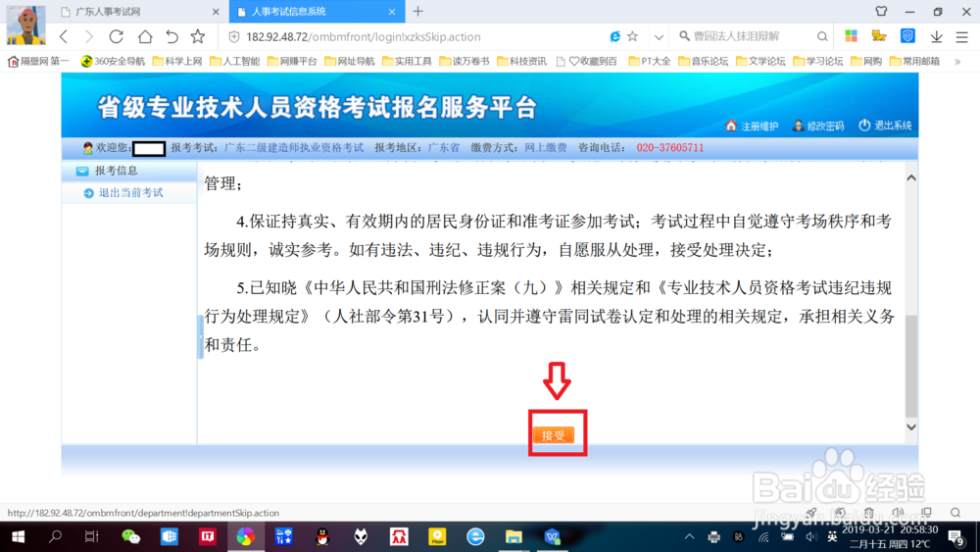The image size is (980, 552).
Task: Open 读万卷书 bookmark folder
Action: (x=465, y=61)
